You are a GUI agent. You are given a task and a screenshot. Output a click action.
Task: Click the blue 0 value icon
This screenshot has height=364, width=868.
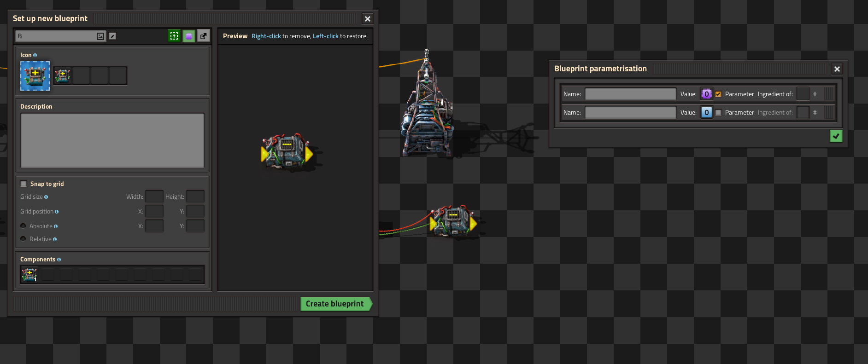tap(707, 112)
